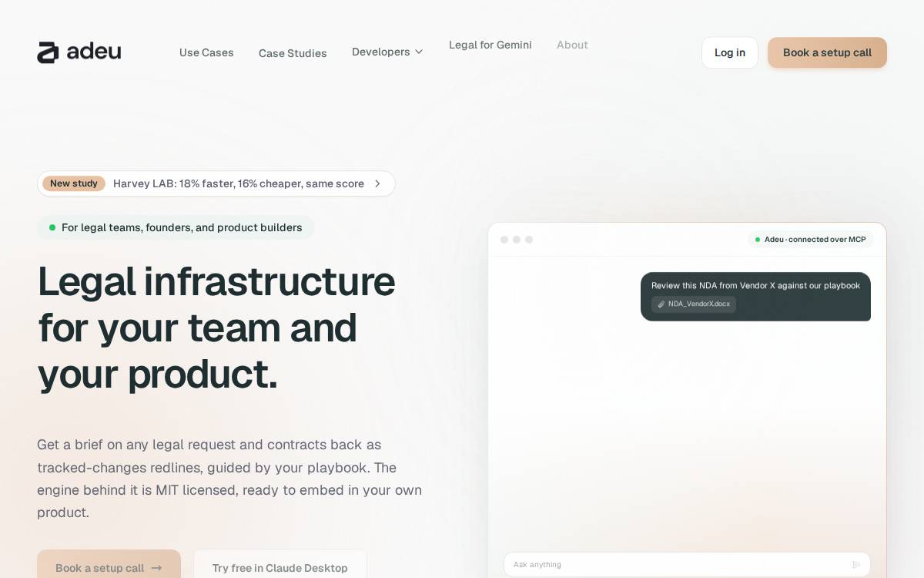Click For legal teams, founders tagline pill
Image resolution: width=924 pixels, height=578 pixels.
(x=176, y=227)
